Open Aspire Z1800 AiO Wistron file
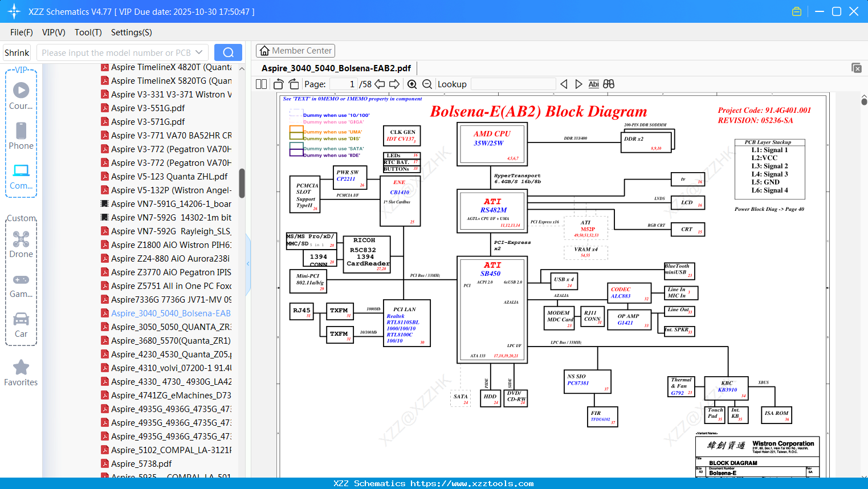 (x=166, y=245)
